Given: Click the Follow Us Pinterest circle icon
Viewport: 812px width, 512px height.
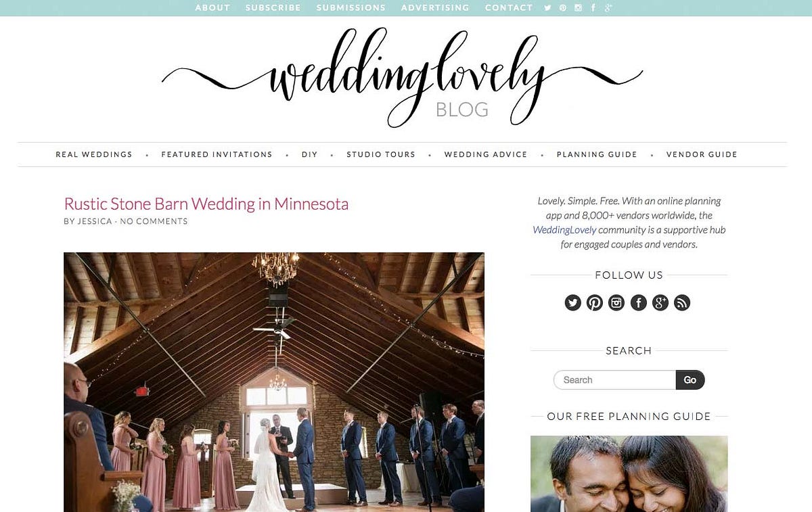Looking at the screenshot, I should pyautogui.click(x=595, y=303).
